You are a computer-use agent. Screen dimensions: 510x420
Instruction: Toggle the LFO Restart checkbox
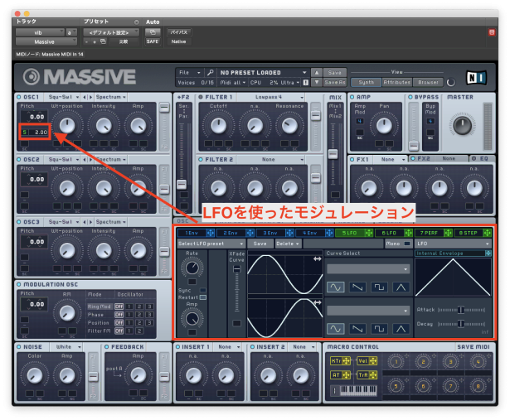tap(202, 297)
